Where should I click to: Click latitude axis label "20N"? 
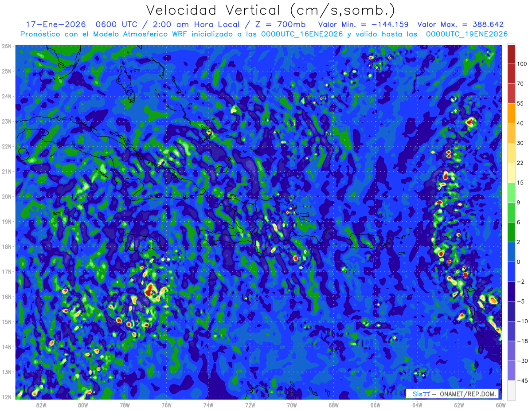tap(7, 196)
